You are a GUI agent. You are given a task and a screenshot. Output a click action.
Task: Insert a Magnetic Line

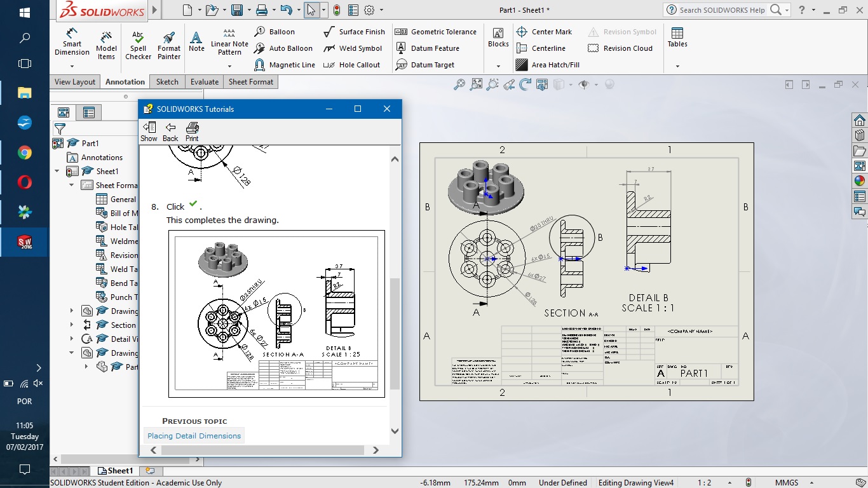(285, 65)
